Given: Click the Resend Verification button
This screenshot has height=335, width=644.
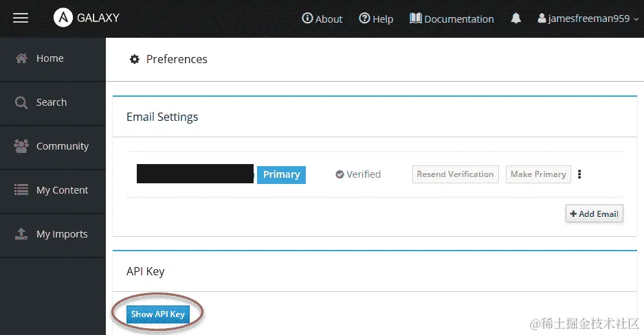Looking at the screenshot, I should pos(456,174).
